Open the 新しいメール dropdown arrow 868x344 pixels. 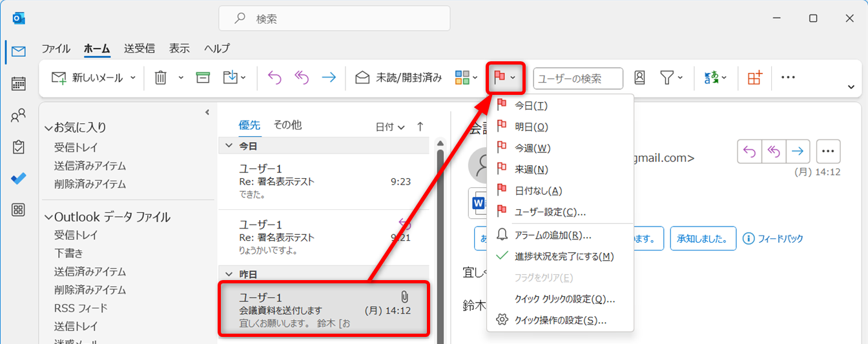[x=133, y=78]
